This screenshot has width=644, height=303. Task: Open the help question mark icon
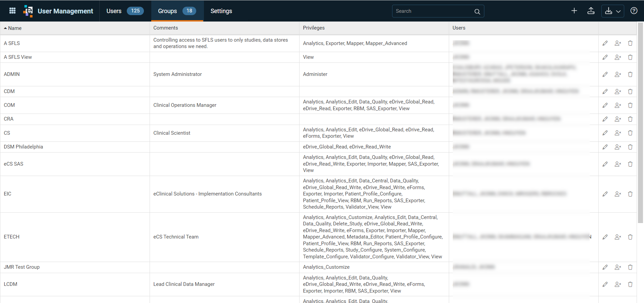pyautogui.click(x=634, y=11)
